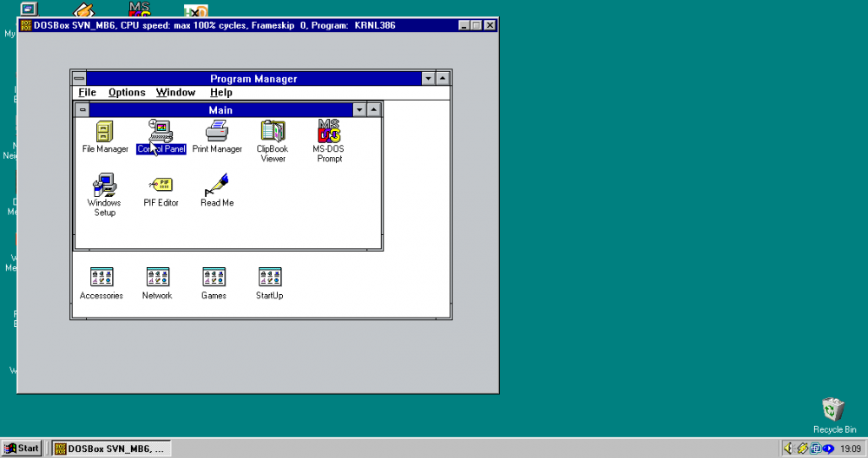Viewport: 868px width, 458px height.
Task: Select the Games program group icon
Action: tap(214, 284)
